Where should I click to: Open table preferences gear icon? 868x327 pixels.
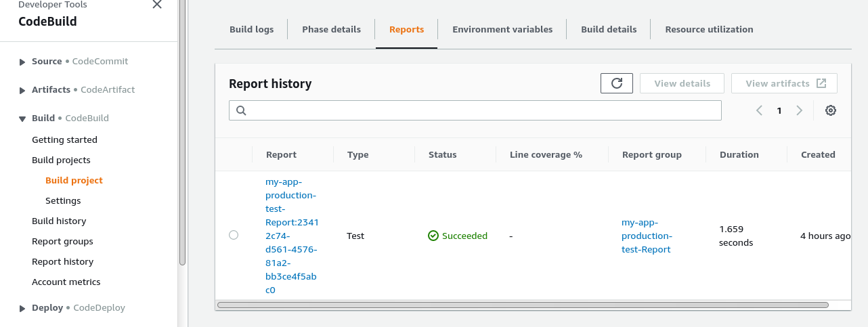(831, 110)
